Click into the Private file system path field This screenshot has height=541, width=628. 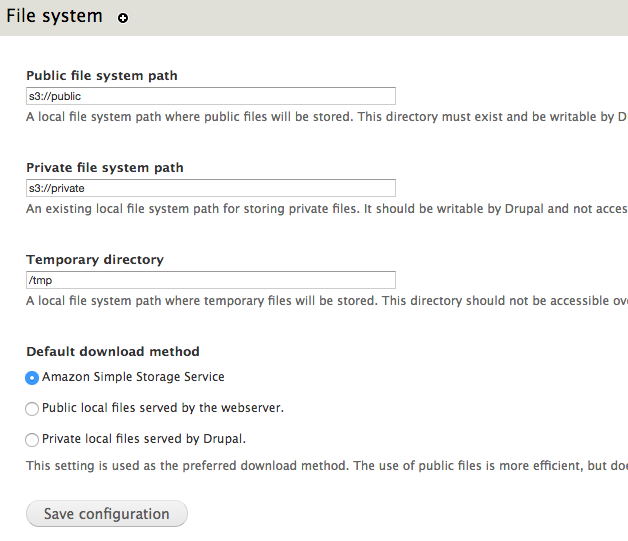point(210,188)
